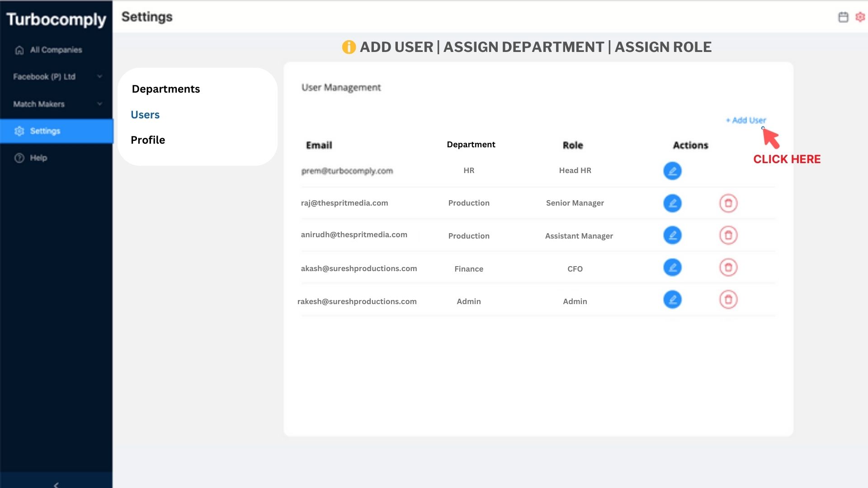This screenshot has width=868, height=488.
Task: Edit user prem@turbocomply.com with pencil icon
Action: [672, 171]
